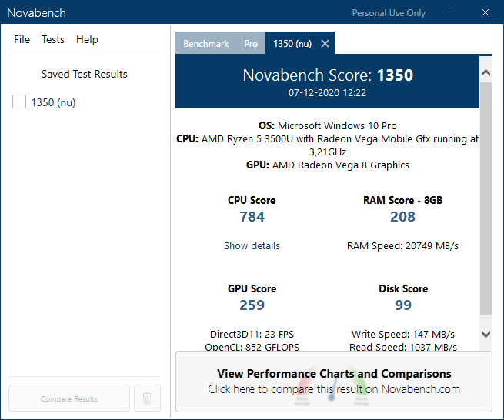Image resolution: width=504 pixels, height=420 pixels.
Task: Click View Performance Charts and Comparisons
Action: click(334, 382)
